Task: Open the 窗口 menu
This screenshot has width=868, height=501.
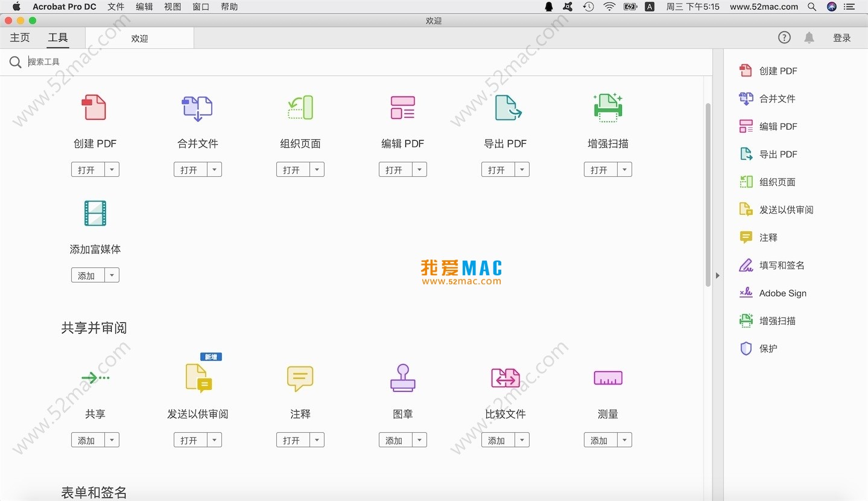Action: click(201, 7)
